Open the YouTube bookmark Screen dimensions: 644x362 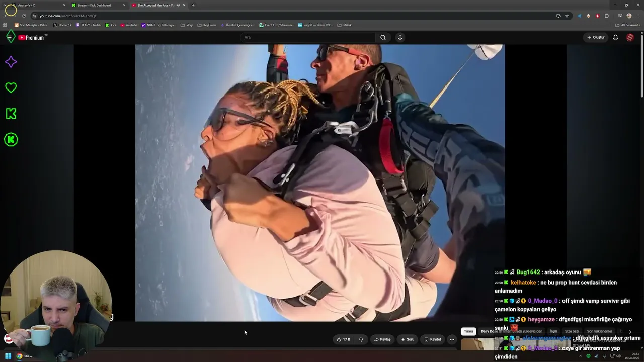(129, 25)
